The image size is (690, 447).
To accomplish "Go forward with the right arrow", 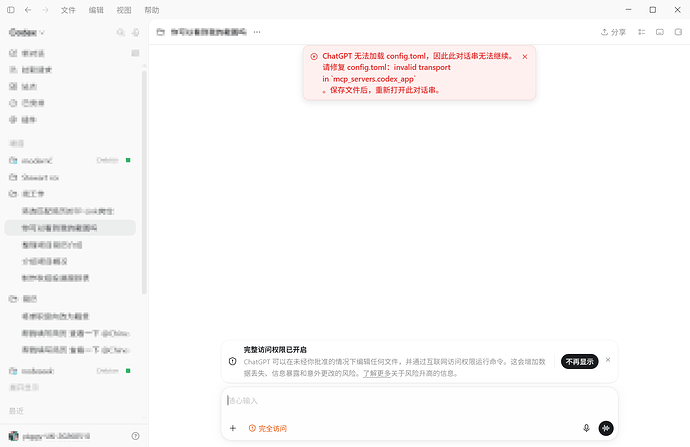I will pyautogui.click(x=45, y=10).
